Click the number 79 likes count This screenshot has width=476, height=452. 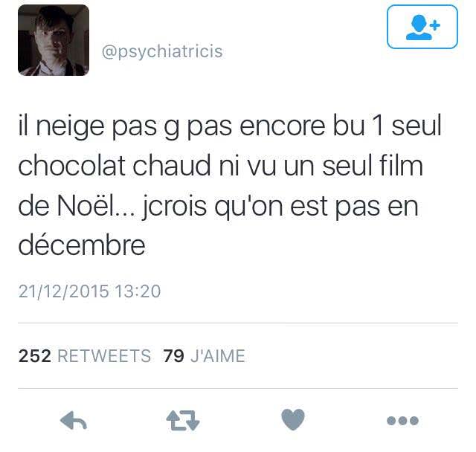coord(173,356)
